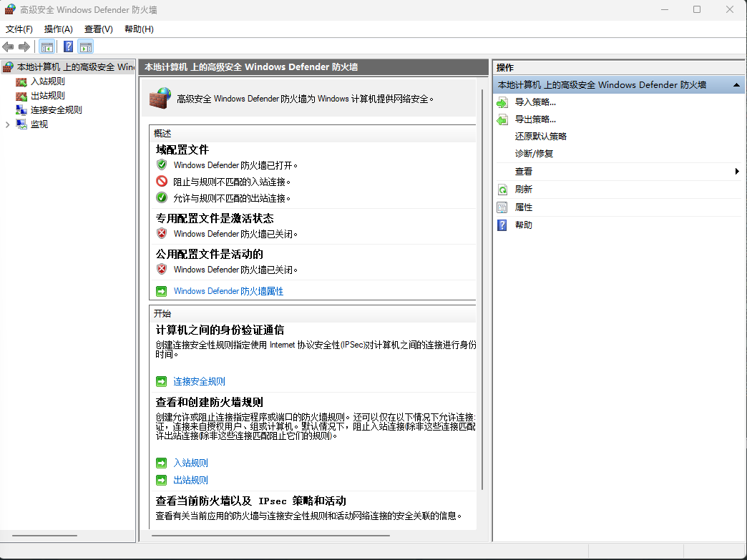Click the 查看当前防火墙以及 IPsec 策略和活动 heading
The width and height of the screenshot is (747, 560).
pyautogui.click(x=251, y=501)
